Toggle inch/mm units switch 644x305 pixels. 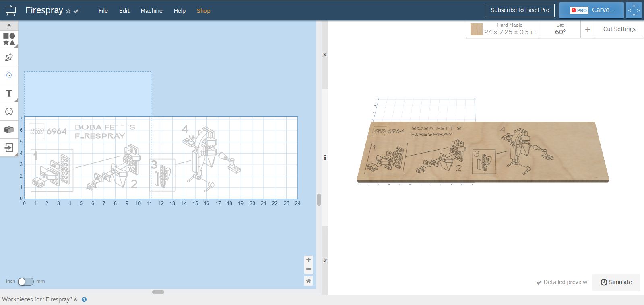pyautogui.click(x=26, y=282)
